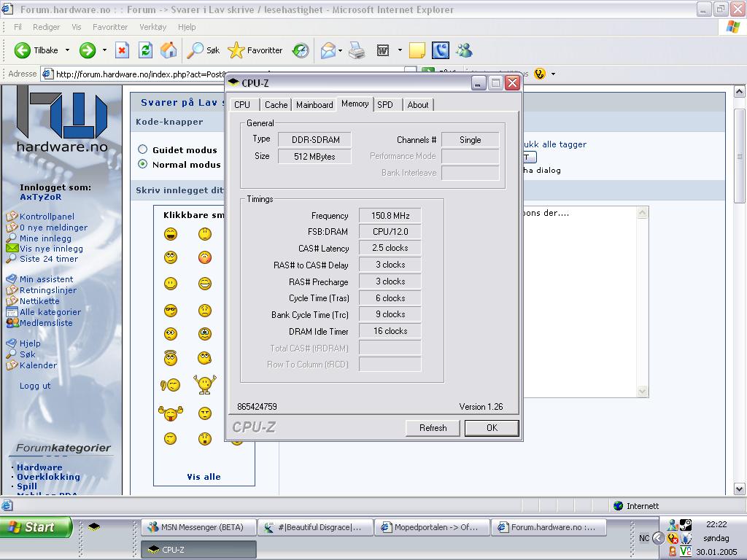
Task: Click the Norton yellow icon near address bar
Action: point(539,74)
